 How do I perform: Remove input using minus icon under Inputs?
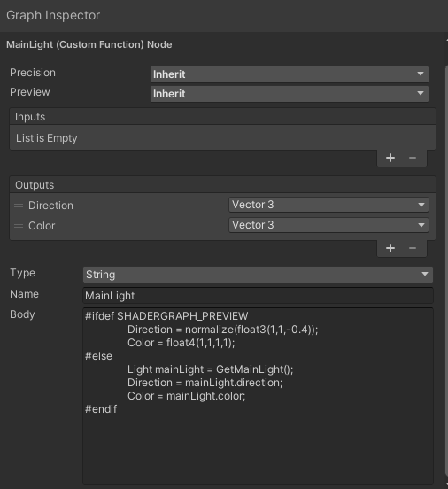click(x=413, y=158)
